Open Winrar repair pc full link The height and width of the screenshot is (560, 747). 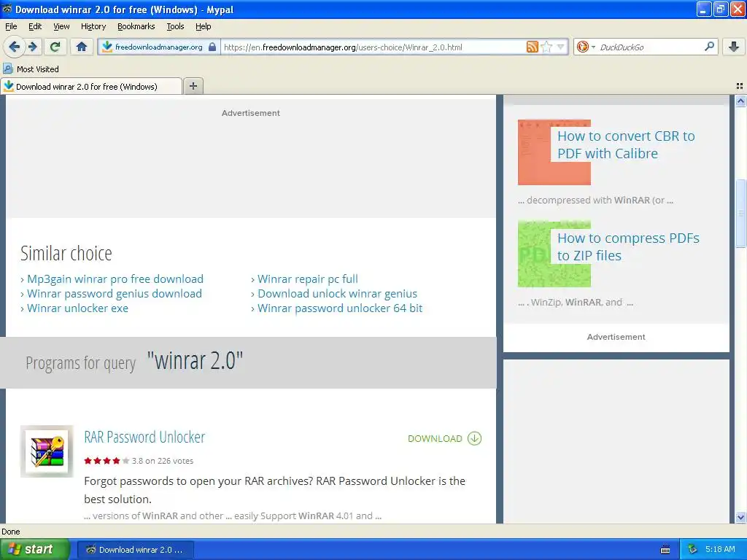click(x=308, y=279)
